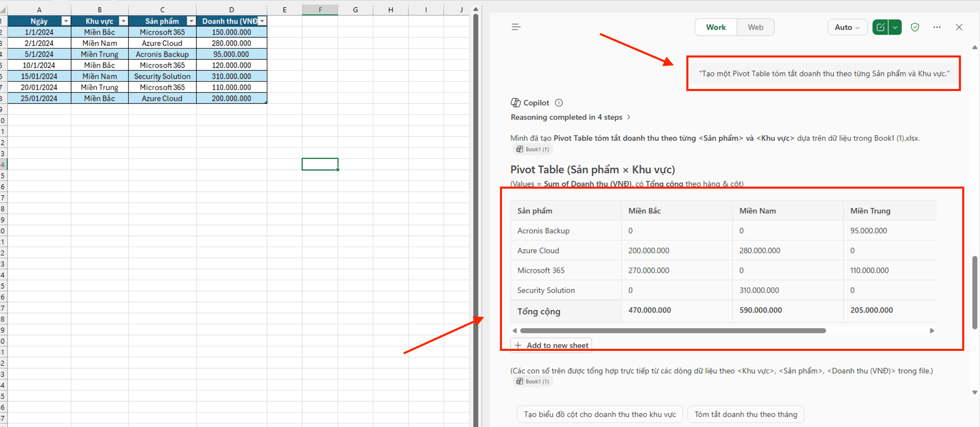
Task: Click the first Book1 (1) reference chip
Action: tap(533, 149)
